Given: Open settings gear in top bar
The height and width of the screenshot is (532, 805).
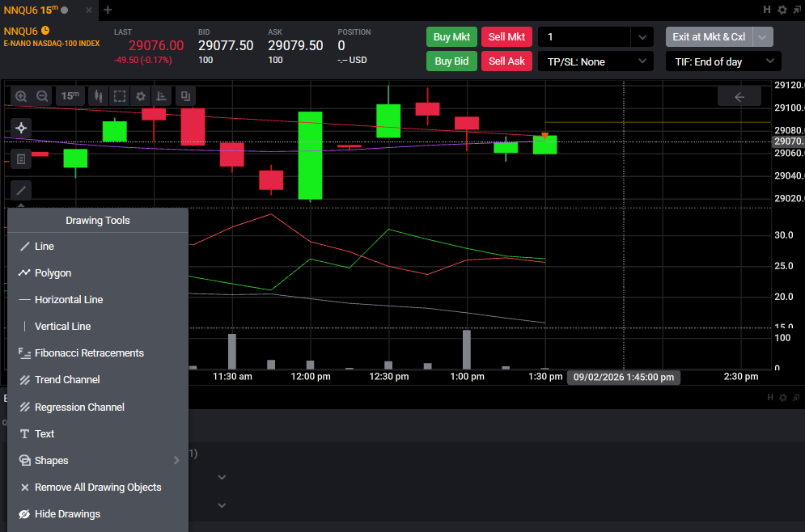Looking at the screenshot, I should (x=782, y=10).
